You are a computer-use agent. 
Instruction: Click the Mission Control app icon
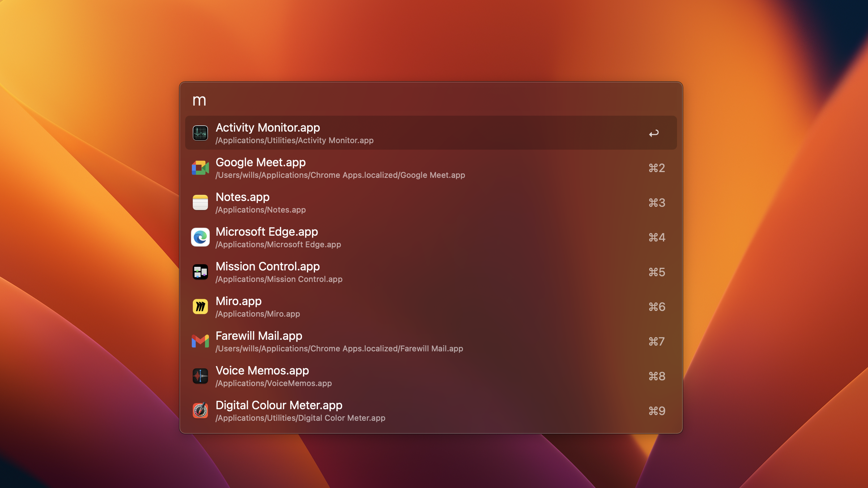[200, 272]
